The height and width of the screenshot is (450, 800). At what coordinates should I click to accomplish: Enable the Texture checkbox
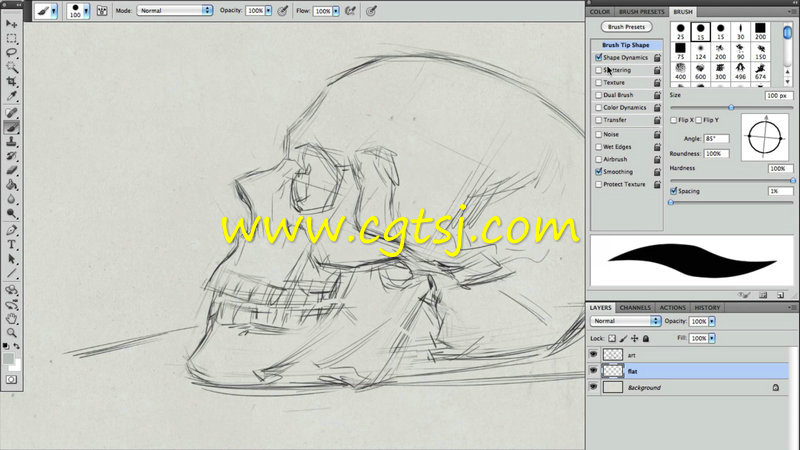coord(598,83)
